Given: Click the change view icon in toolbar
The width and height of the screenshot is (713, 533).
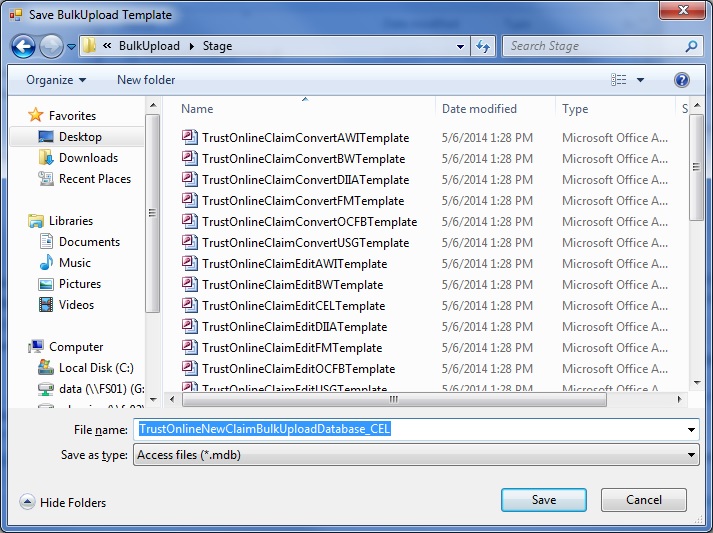Looking at the screenshot, I should coord(619,80).
